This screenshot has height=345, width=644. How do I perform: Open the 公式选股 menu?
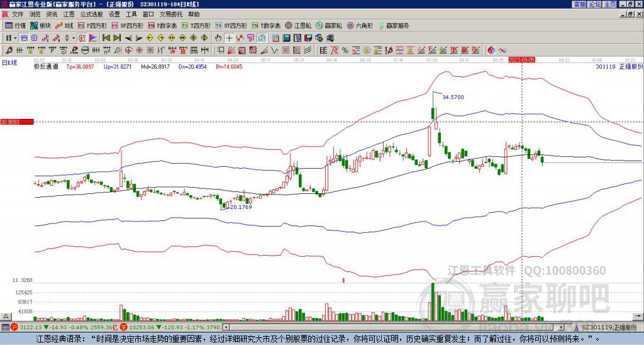(x=92, y=14)
